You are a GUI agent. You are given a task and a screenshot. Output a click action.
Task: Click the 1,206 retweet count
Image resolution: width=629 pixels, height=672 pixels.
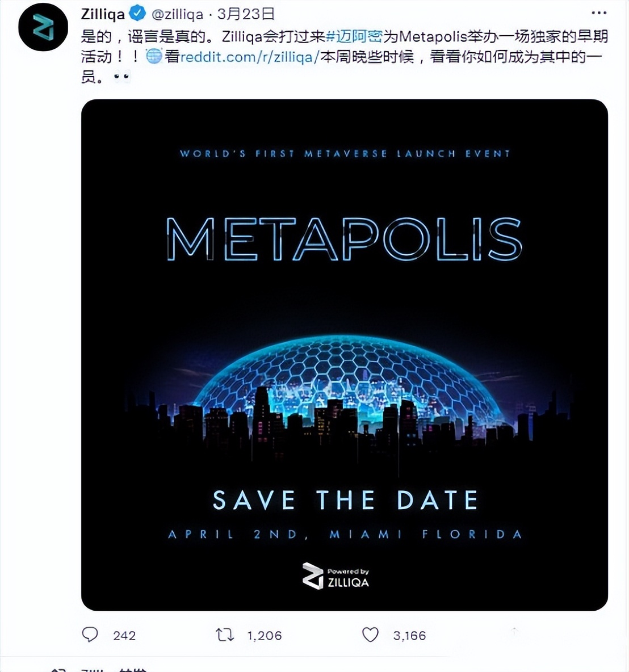coord(265,635)
